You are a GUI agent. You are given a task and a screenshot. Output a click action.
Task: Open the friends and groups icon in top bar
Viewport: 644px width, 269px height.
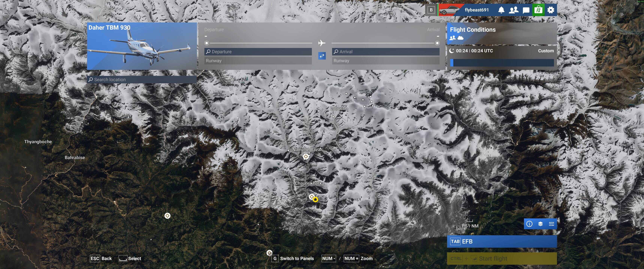click(513, 10)
